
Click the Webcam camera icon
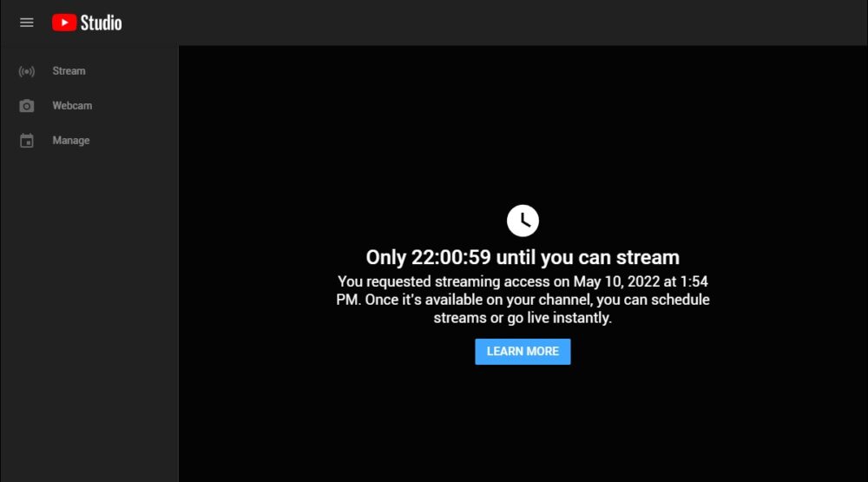click(27, 106)
